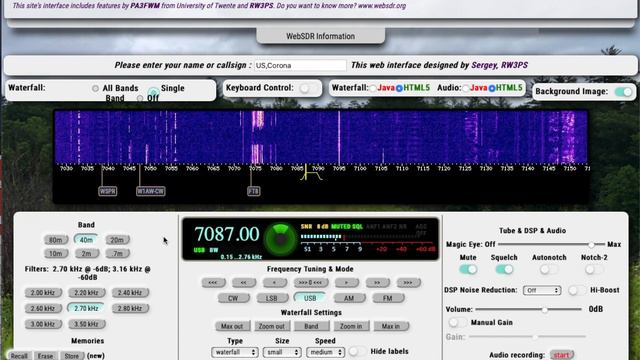Image resolution: width=640 pixels, height=360 pixels.
Task: Click the Zoom in waterfall button
Action: click(351, 326)
